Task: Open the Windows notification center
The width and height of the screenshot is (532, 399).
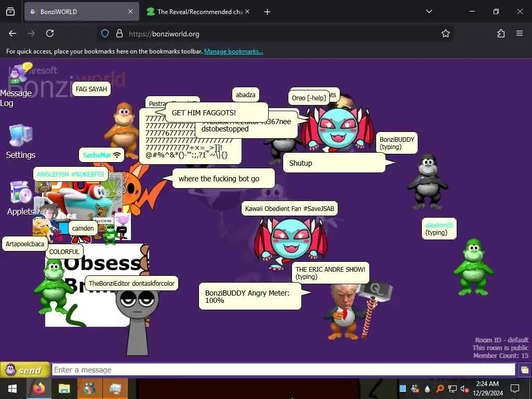Action: point(515,389)
